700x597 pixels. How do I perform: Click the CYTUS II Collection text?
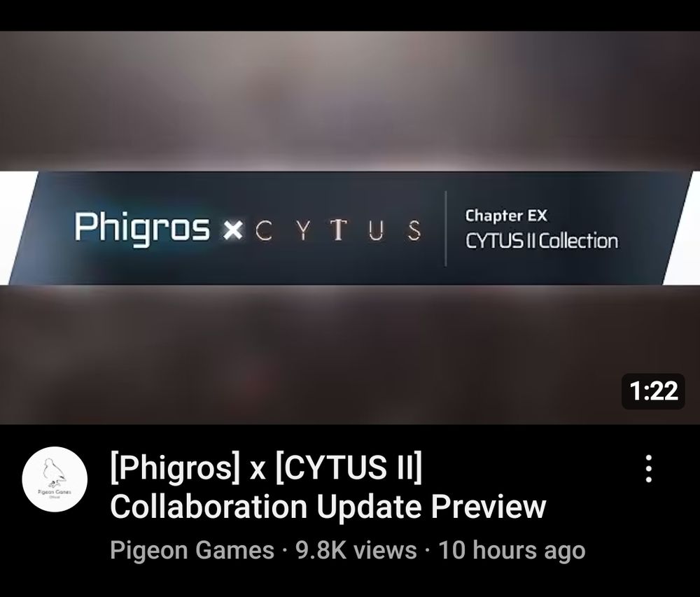pyautogui.click(x=542, y=241)
